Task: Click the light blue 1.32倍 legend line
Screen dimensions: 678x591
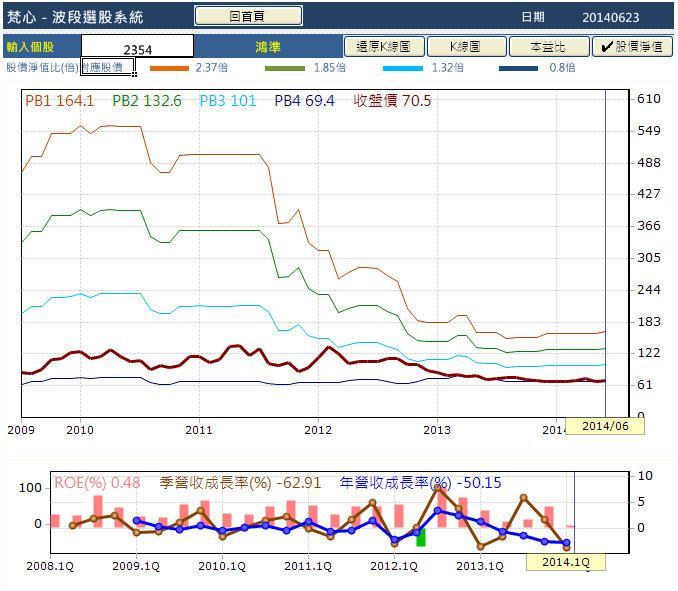Action: 403,68
